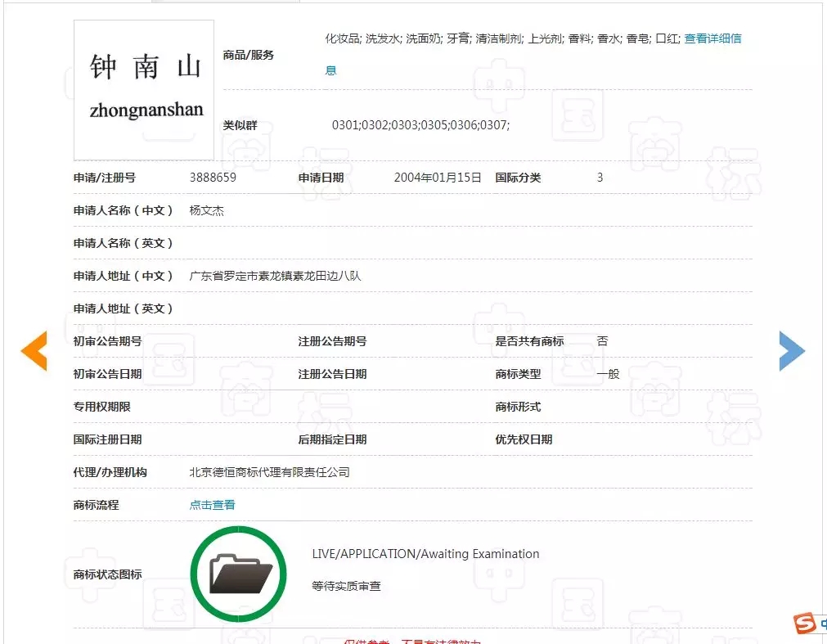Click the 申请日期 label
Image resolution: width=827 pixels, height=644 pixels.
coord(321,178)
